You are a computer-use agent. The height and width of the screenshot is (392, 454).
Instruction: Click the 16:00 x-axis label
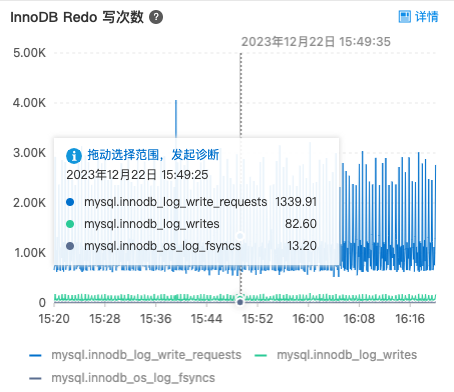click(x=308, y=319)
